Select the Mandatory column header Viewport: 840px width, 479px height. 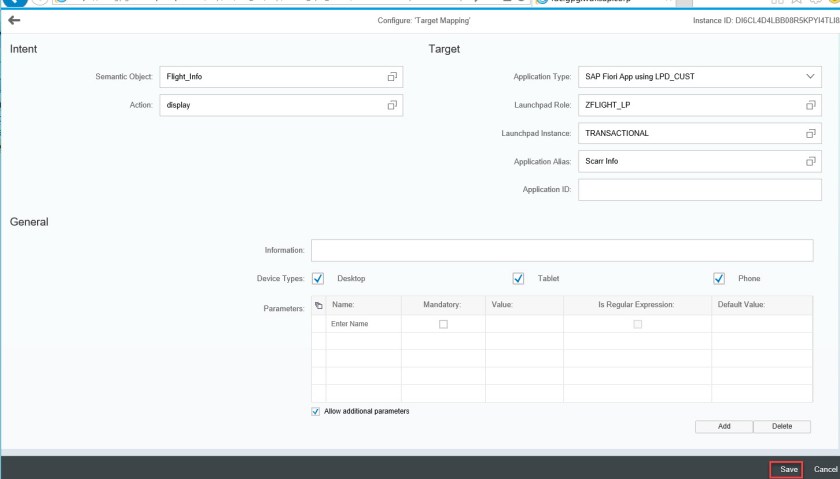point(443,305)
